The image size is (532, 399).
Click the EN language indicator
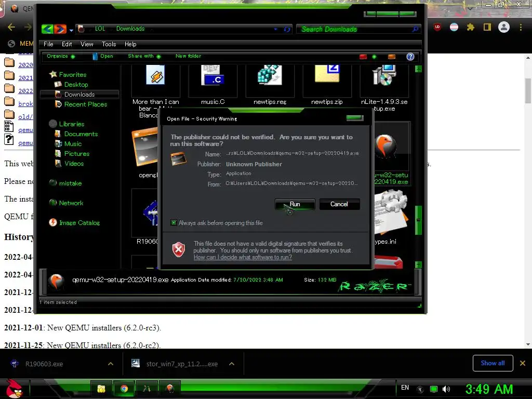(x=405, y=388)
